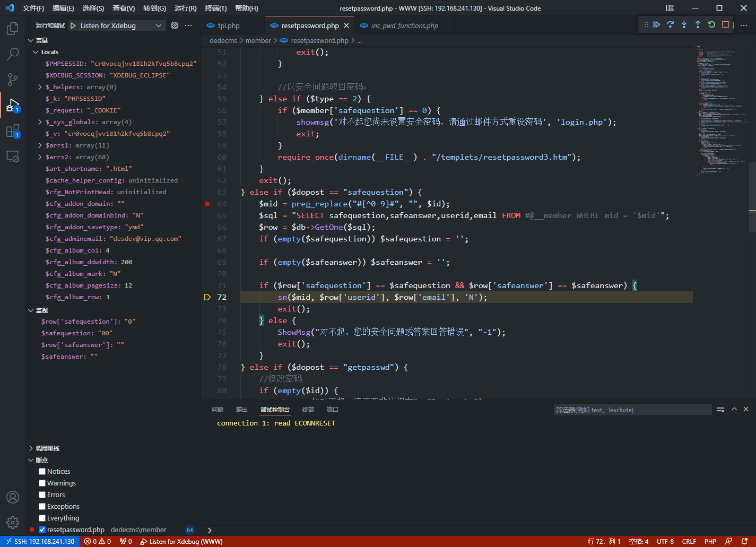Open the Search view in activity bar
The width and height of the screenshot is (756, 547).
(x=12, y=54)
